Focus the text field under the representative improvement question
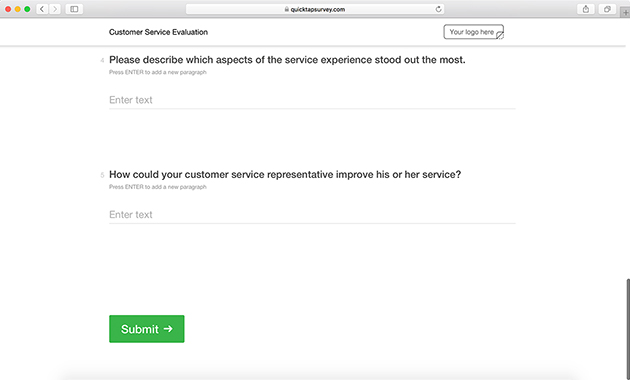Viewport: 630px width, 380px height. pos(312,215)
